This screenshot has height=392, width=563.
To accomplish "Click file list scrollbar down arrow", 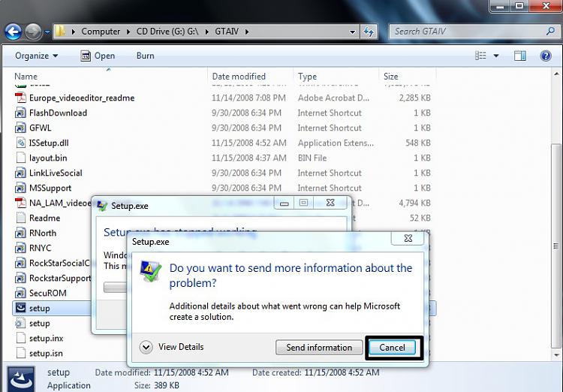I will [x=556, y=355].
